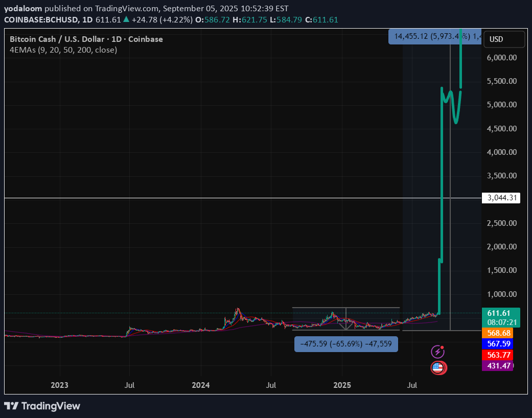
Task: Click the 2025 time axis label
Action: tap(342, 385)
